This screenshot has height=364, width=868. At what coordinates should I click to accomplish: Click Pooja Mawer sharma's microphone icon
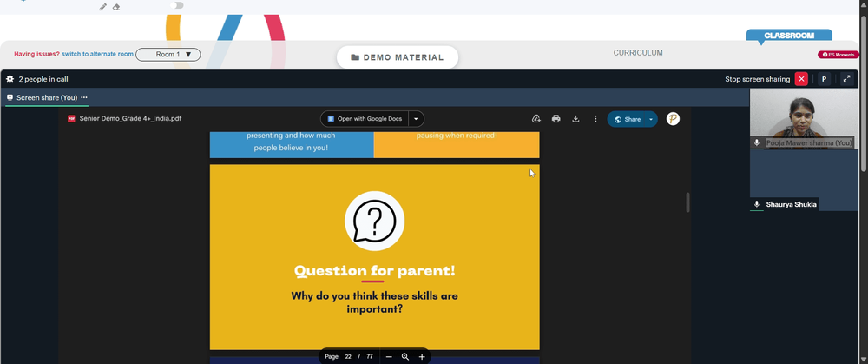pyautogui.click(x=757, y=143)
